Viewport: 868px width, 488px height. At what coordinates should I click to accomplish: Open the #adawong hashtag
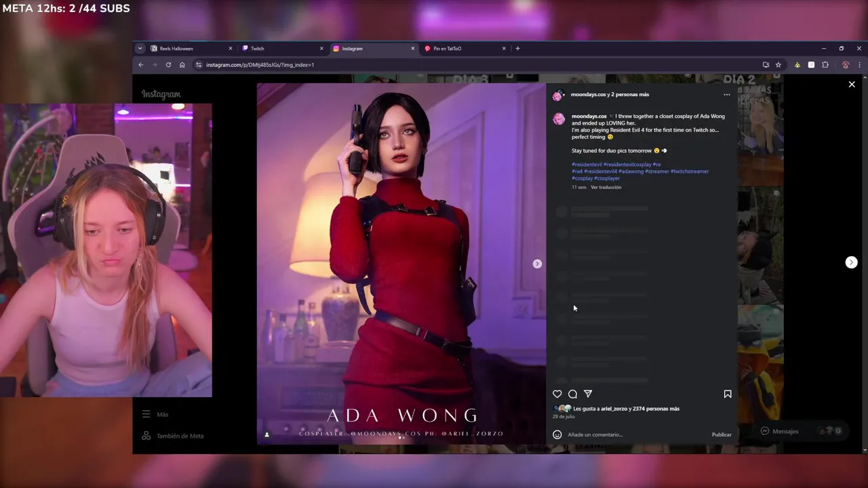(631, 171)
